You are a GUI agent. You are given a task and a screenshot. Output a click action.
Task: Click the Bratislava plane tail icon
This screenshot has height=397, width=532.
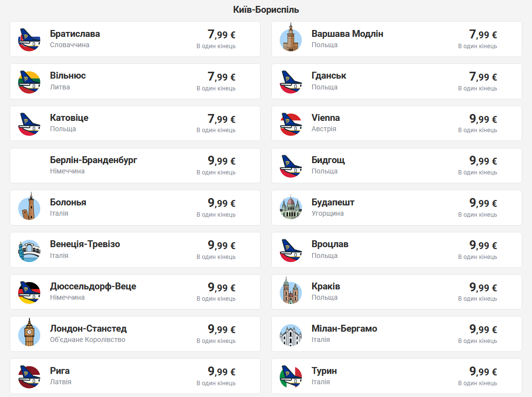(29, 39)
